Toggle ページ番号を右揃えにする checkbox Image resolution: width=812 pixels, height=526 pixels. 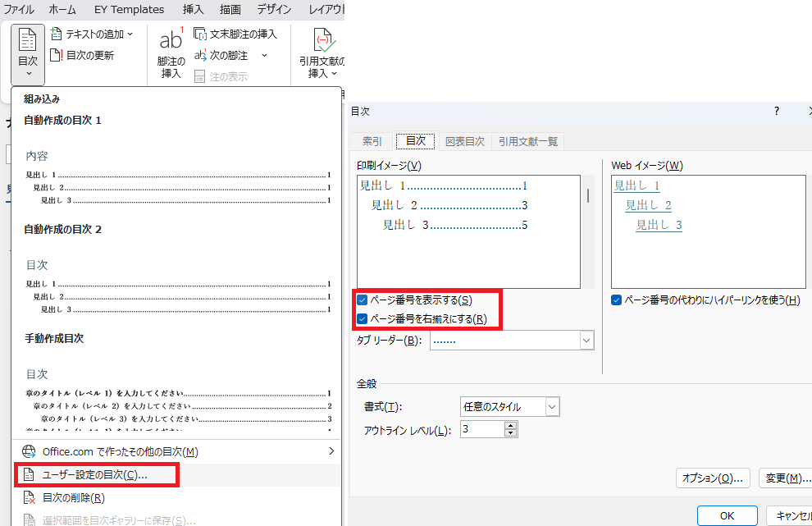[x=362, y=319]
